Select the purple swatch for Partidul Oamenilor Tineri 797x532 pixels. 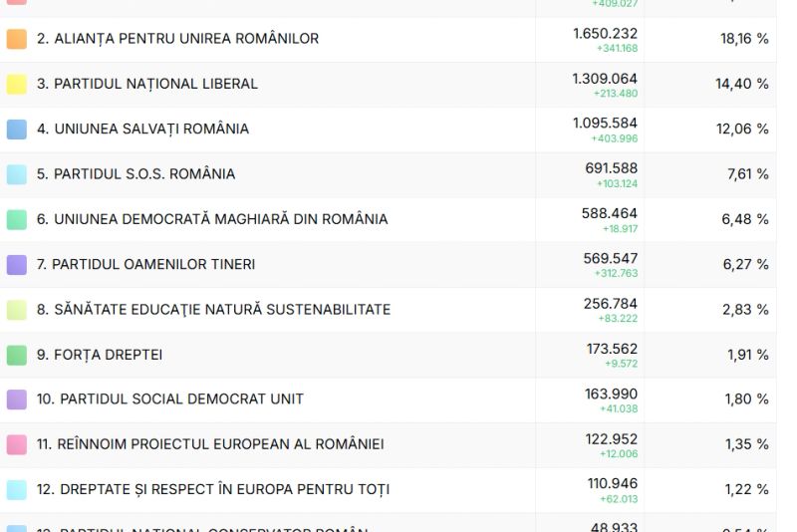(x=17, y=265)
